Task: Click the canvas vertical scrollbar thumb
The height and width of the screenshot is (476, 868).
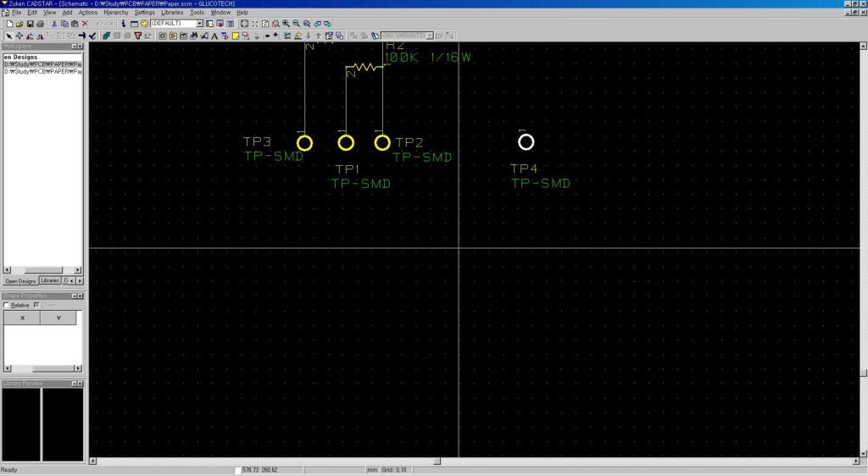Action: [863, 374]
